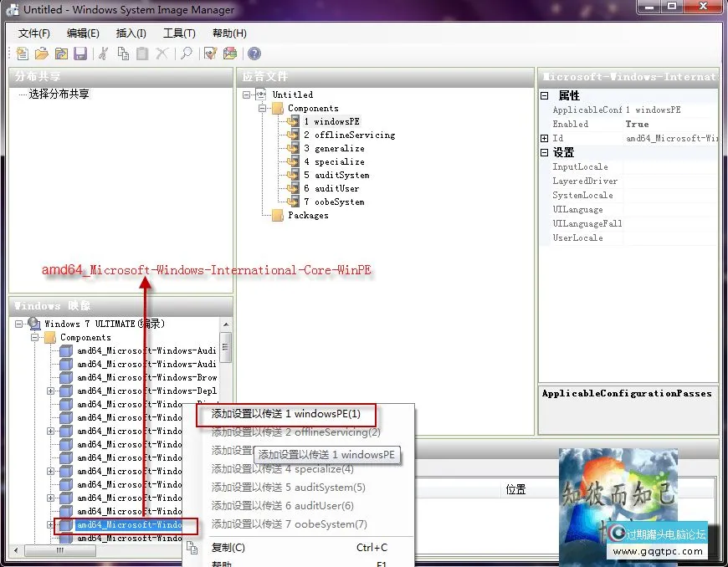
Task: Collapse the Untitled answer file node
Action: pyautogui.click(x=247, y=94)
